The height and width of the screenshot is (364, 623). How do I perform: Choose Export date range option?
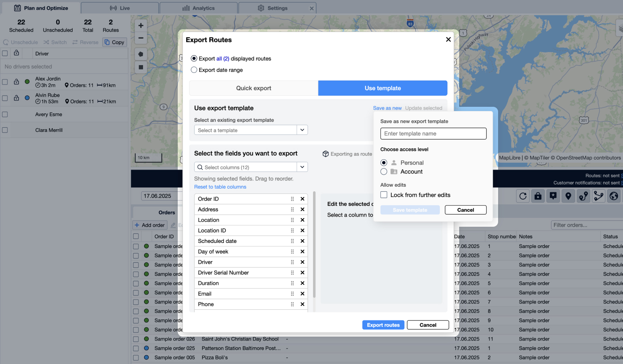click(194, 70)
